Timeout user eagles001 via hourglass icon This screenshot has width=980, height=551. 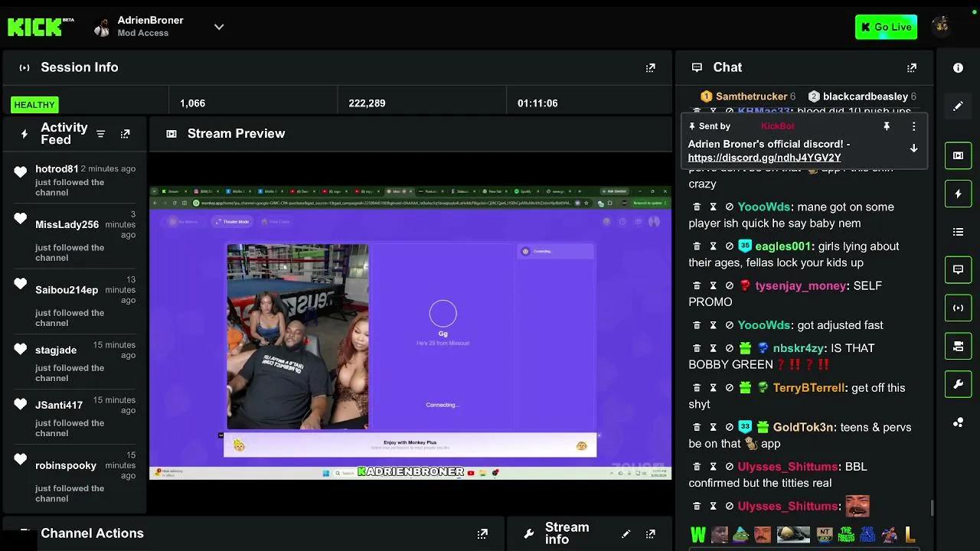pos(713,246)
